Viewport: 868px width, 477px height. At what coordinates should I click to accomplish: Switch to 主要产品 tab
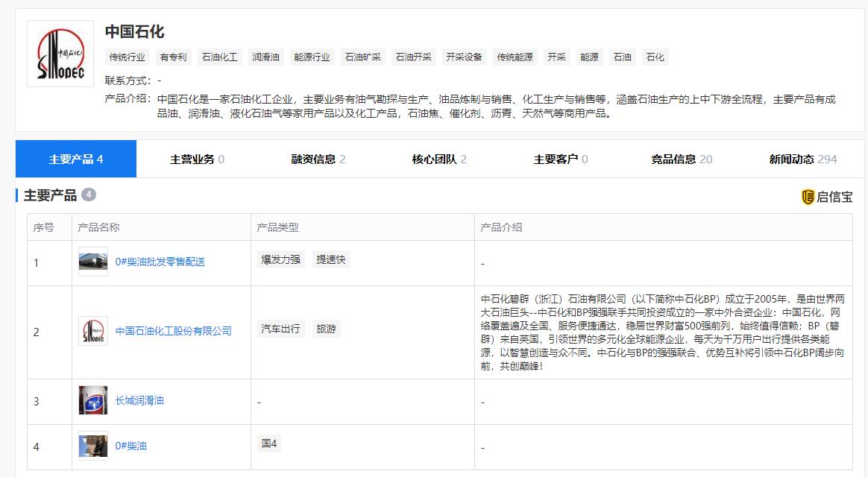[x=76, y=159]
